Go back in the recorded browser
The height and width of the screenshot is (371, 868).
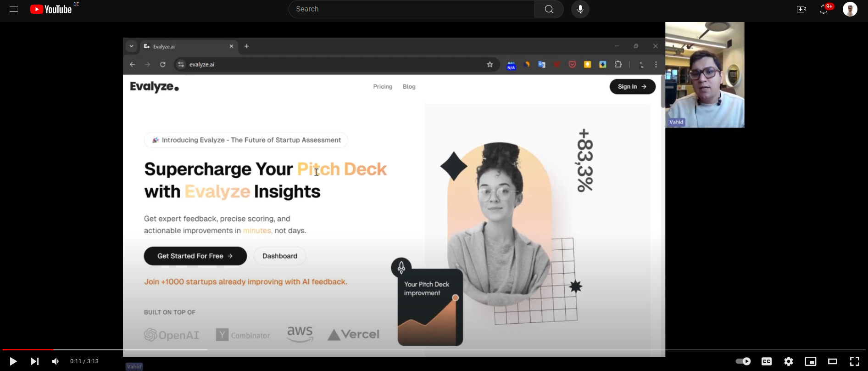132,65
